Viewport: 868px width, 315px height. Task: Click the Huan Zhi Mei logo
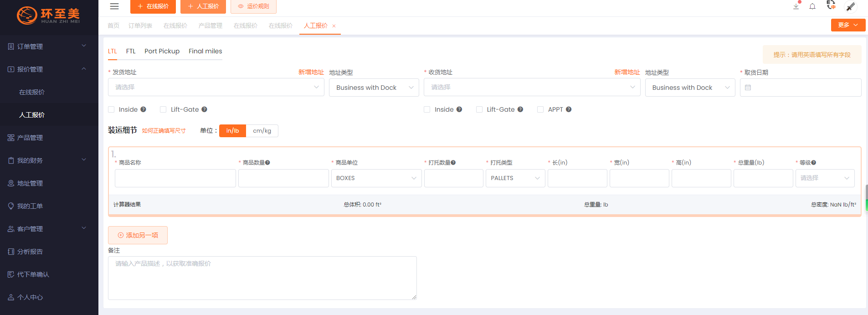[49, 15]
